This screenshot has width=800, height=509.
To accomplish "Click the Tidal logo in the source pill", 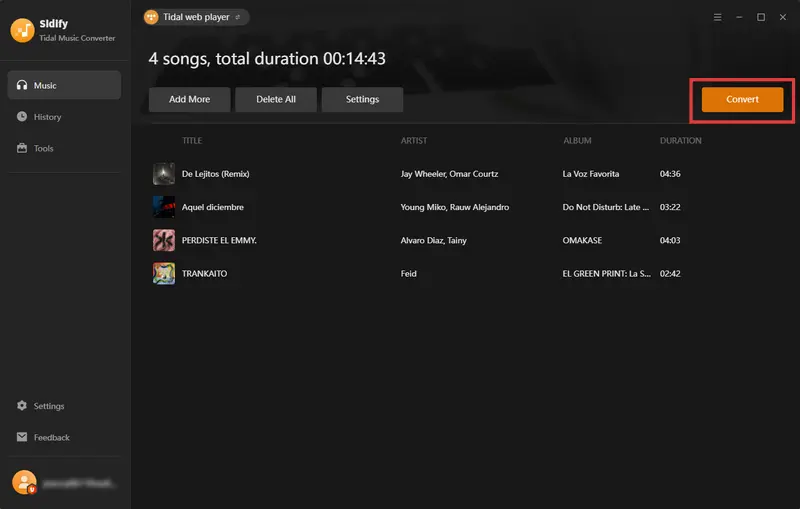I will [x=151, y=17].
